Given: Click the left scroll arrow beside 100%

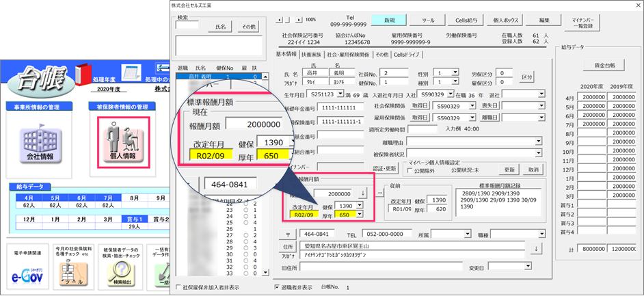Looking at the screenshot, I should 280,19.
